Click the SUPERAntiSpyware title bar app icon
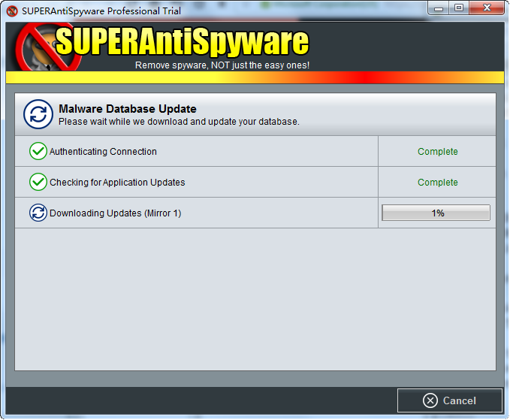510x420 pixels. pyautogui.click(x=12, y=11)
